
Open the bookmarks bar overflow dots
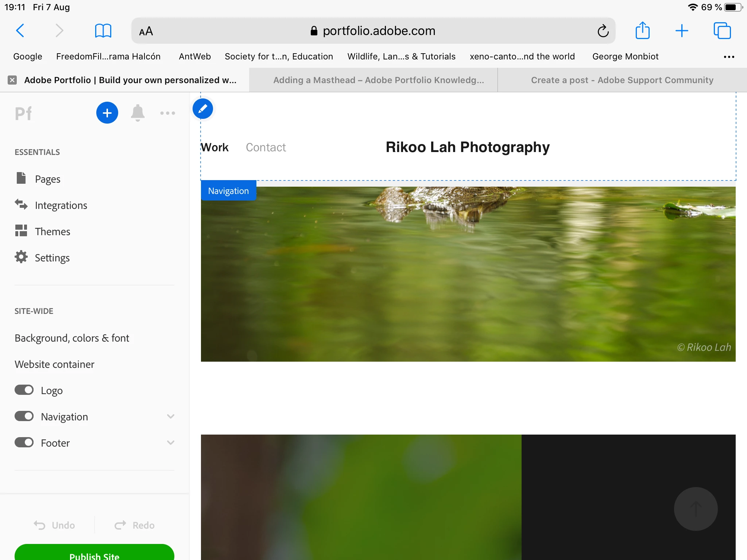pos(729,57)
